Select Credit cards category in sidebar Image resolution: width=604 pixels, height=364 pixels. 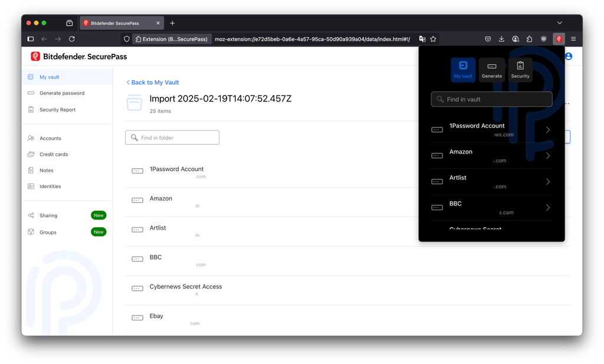click(67, 155)
